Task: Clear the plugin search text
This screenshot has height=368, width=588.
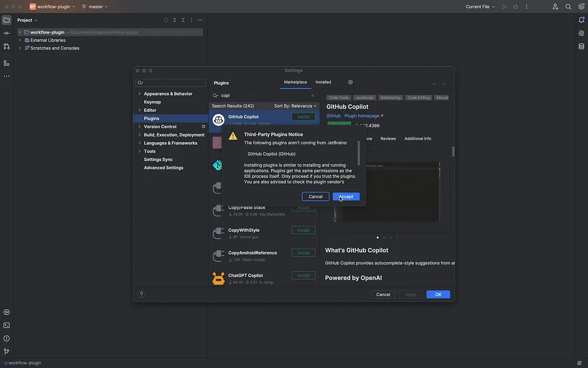Action: pyautogui.click(x=313, y=95)
